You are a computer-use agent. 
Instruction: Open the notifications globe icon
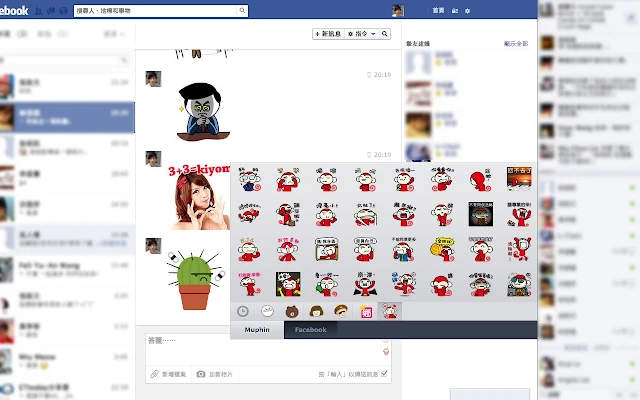pyautogui.click(x=63, y=11)
